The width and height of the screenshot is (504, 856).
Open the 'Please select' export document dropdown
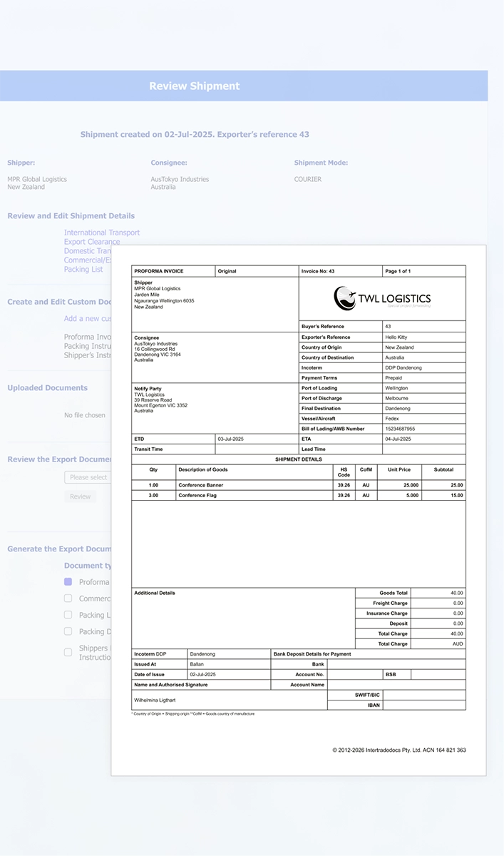pos(88,477)
